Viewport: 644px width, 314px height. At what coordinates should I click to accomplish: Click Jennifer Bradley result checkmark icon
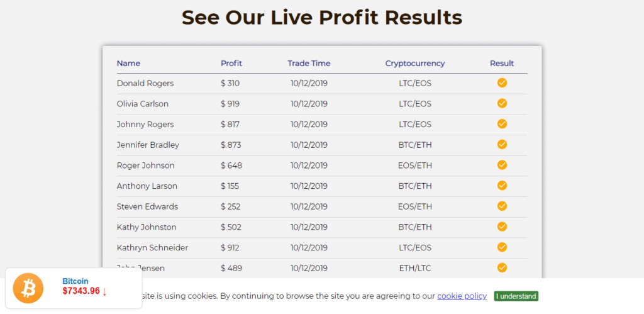(x=502, y=145)
